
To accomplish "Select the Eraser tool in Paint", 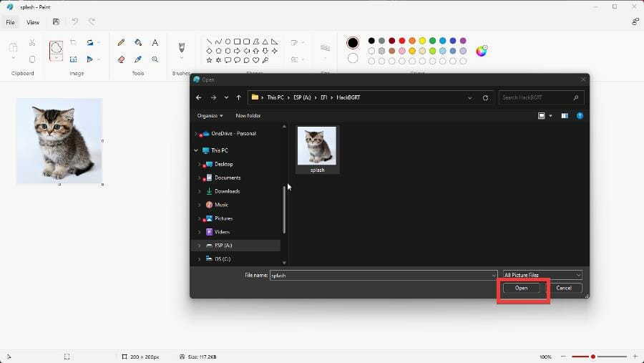I will [x=121, y=59].
